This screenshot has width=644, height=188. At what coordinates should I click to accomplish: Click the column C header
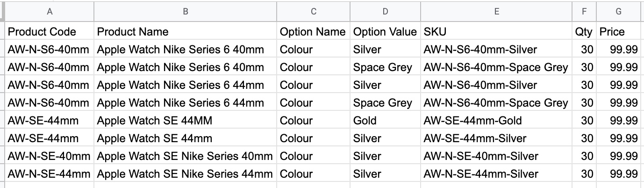coord(314,12)
